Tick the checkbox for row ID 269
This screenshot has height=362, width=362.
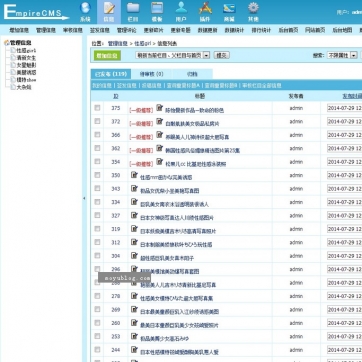[x=97, y=309]
